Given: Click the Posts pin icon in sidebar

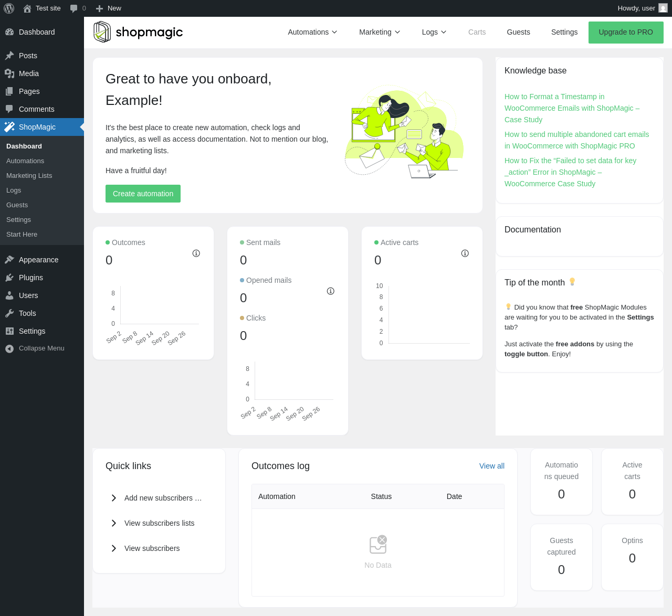Looking at the screenshot, I should pyautogui.click(x=9, y=56).
